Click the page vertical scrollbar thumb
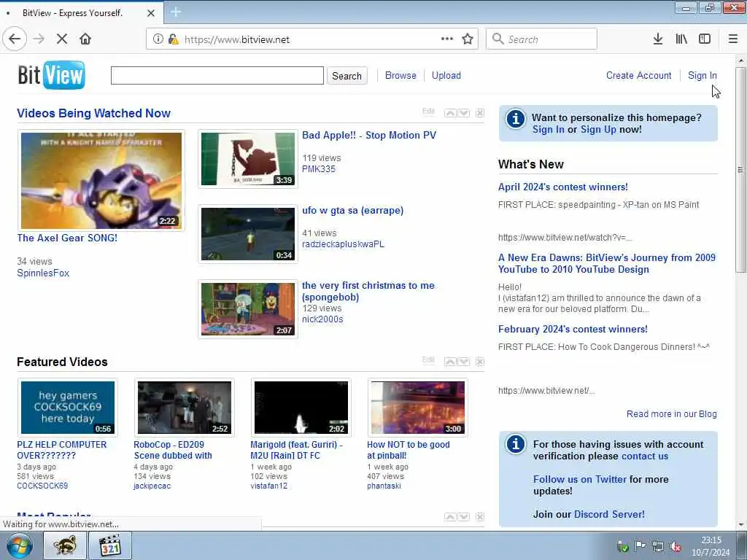The image size is (747, 560). tap(740, 170)
